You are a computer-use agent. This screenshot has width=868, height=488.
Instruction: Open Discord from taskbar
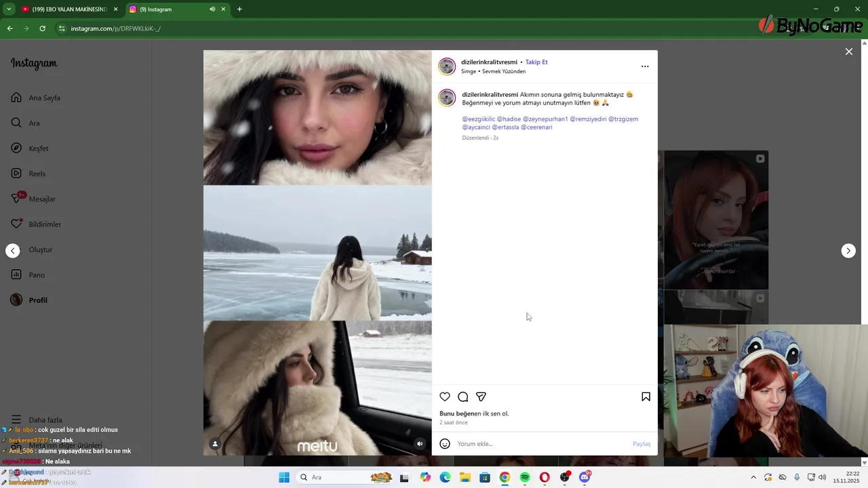click(585, 477)
